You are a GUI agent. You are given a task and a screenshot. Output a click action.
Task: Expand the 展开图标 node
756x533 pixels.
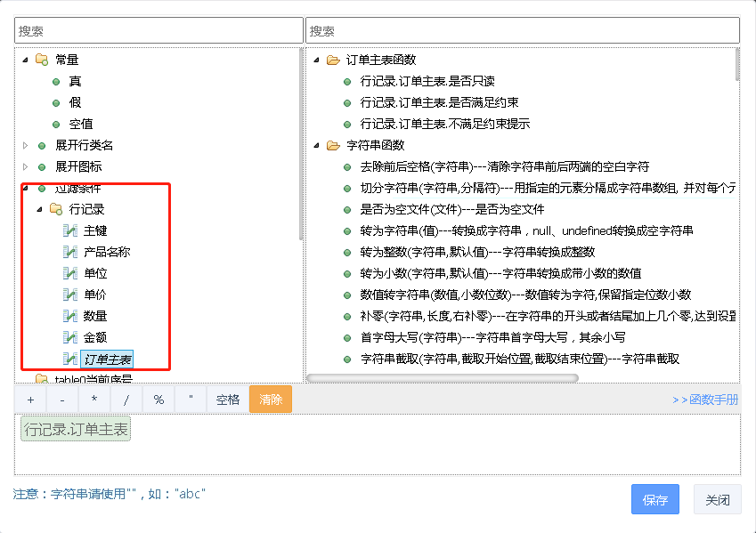25,166
